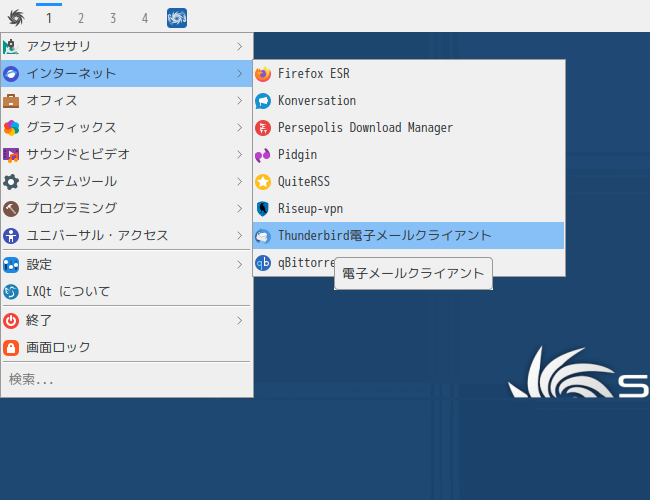Expand the グラフィックス submenu arrow
Image resolution: width=650 pixels, height=500 pixels.
click(240, 128)
